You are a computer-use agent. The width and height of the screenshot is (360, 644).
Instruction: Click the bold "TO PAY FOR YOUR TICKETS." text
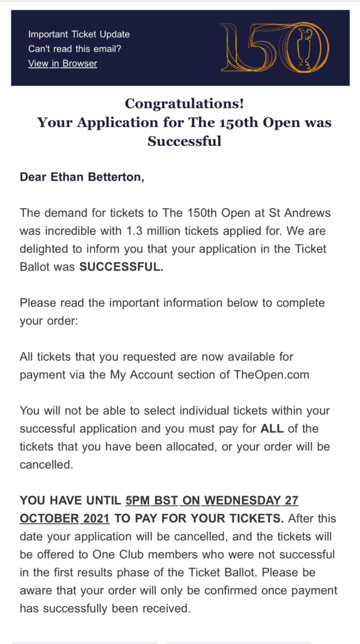click(199, 518)
